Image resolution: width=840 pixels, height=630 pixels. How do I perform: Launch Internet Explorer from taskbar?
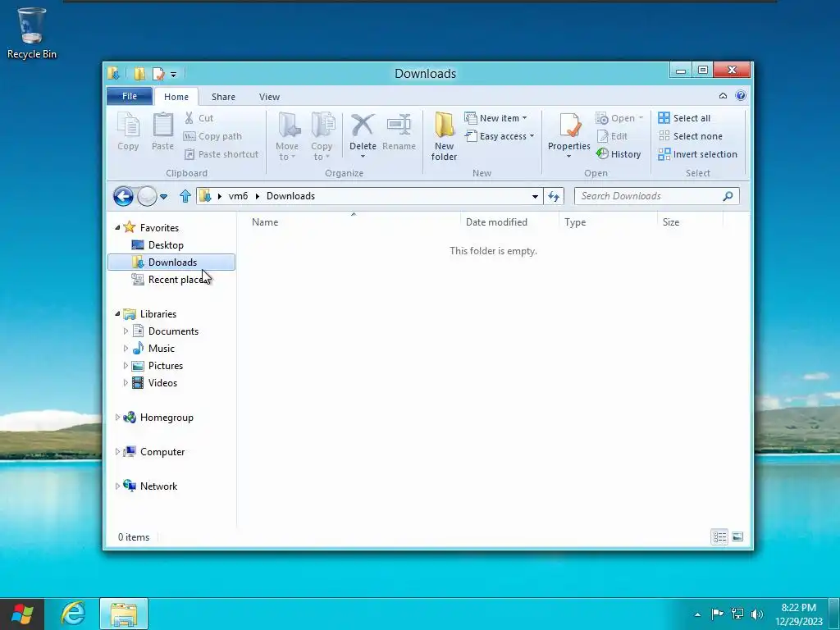click(x=73, y=614)
